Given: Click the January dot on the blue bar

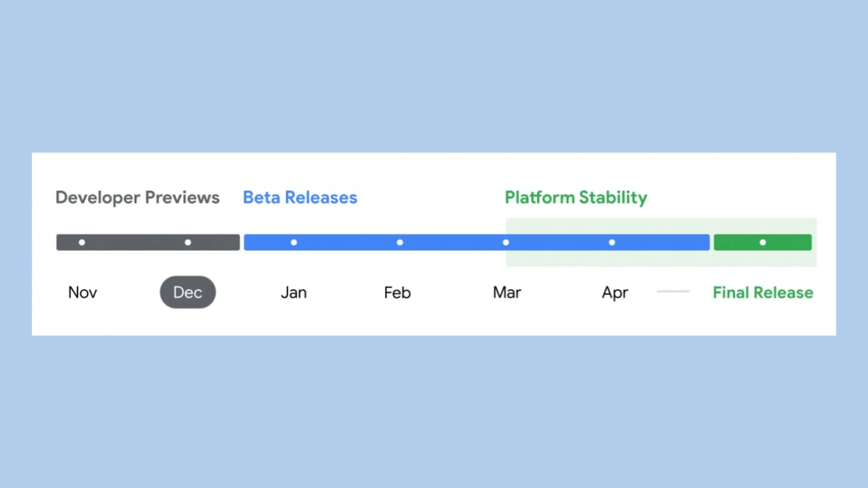Looking at the screenshot, I should tap(294, 242).
